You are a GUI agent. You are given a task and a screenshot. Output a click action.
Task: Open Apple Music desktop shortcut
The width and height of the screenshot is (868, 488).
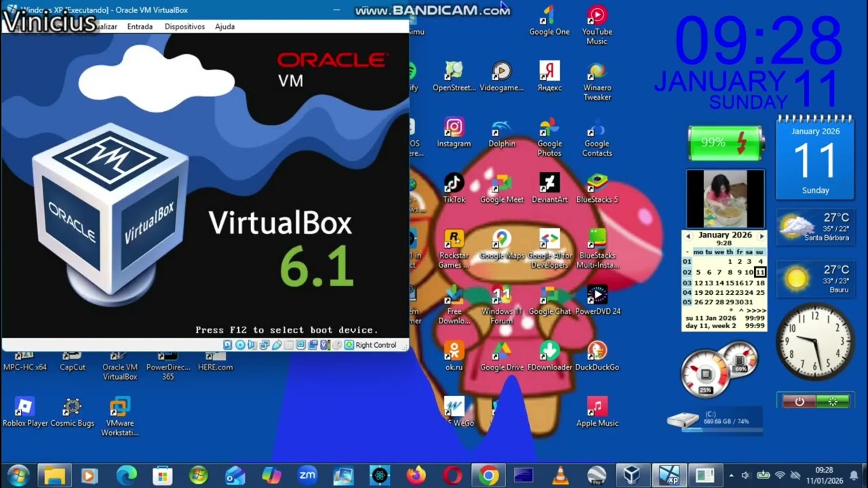[597, 411]
